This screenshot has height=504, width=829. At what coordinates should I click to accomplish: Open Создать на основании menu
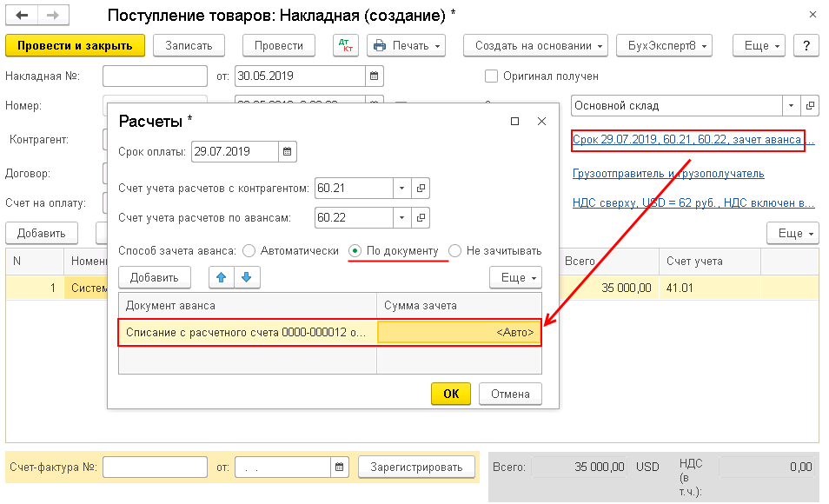point(535,45)
